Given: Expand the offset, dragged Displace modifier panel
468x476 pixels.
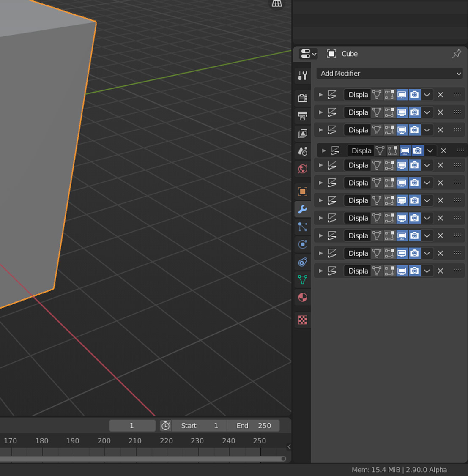Looking at the screenshot, I should (323, 150).
